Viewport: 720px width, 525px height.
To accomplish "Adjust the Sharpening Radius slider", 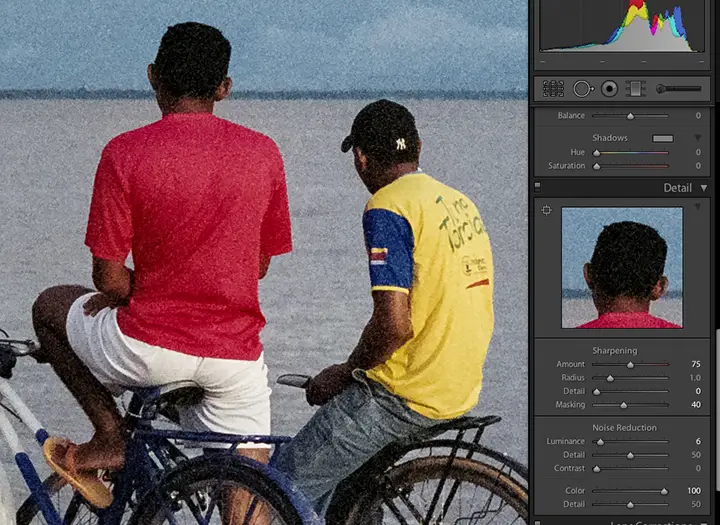I will pyautogui.click(x=630, y=378).
